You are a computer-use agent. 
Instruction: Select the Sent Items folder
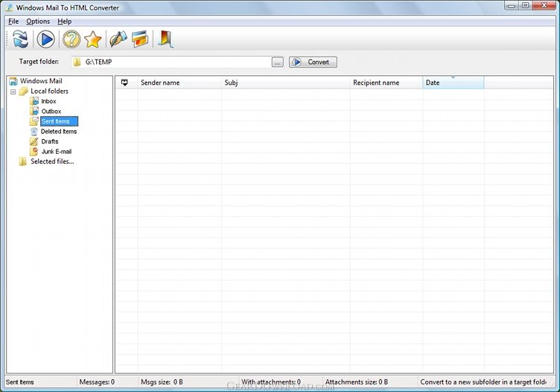coord(59,121)
